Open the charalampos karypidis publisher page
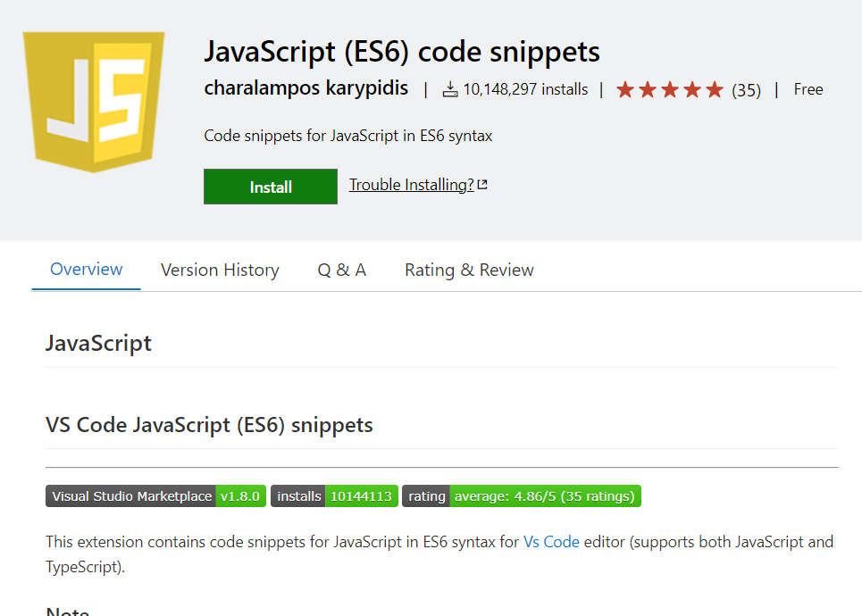Viewport: 862px width, 616px height. (x=306, y=88)
